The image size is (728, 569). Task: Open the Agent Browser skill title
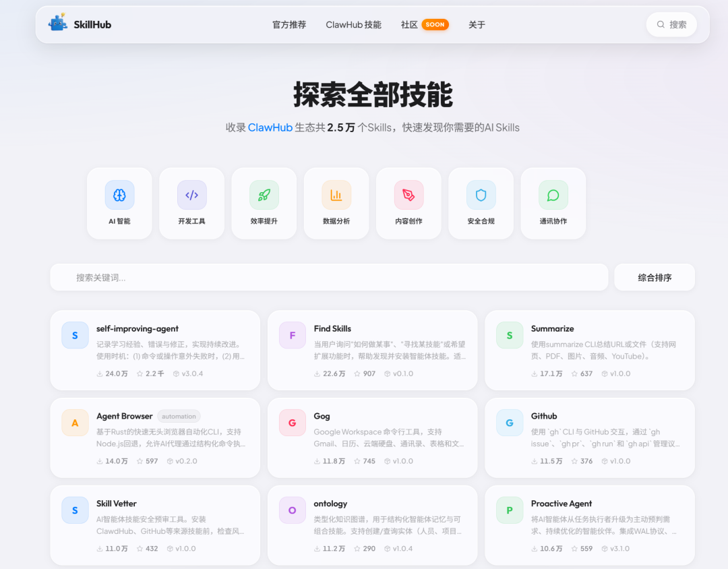(125, 416)
